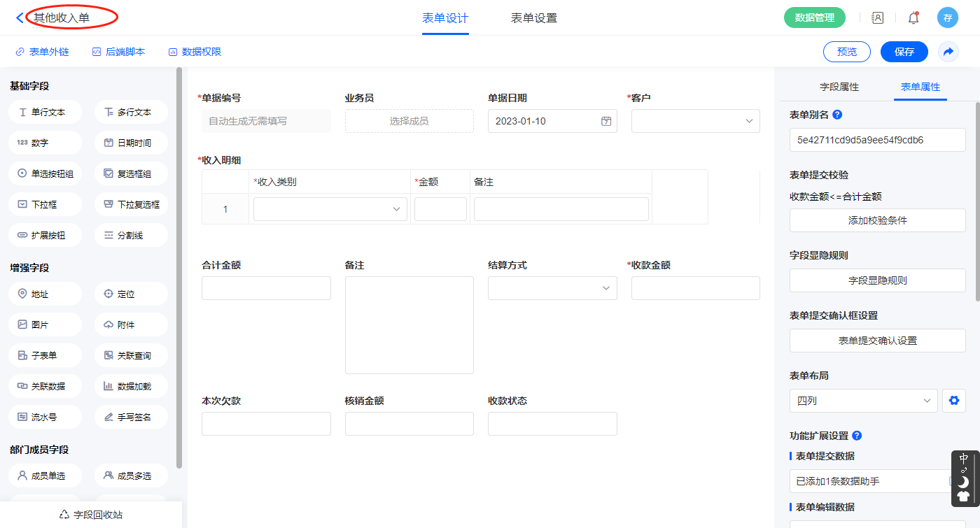Switch to the 字段属性 tab
This screenshot has width=980, height=528.
(x=839, y=87)
